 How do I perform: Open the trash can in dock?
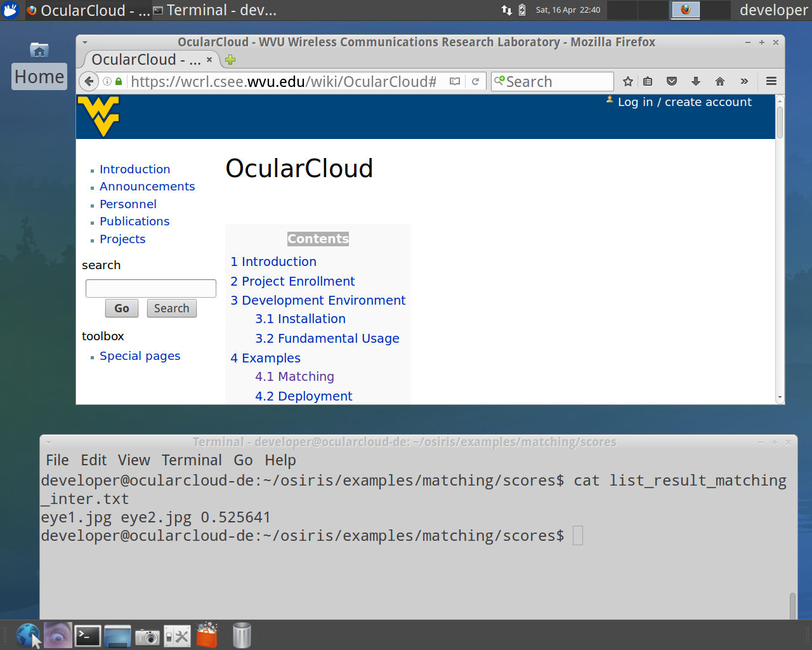[242, 635]
